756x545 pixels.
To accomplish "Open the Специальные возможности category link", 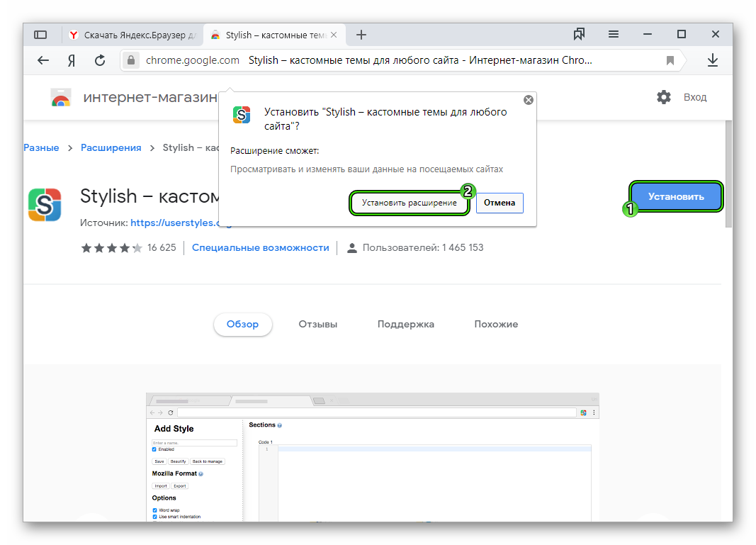I will (x=260, y=247).
